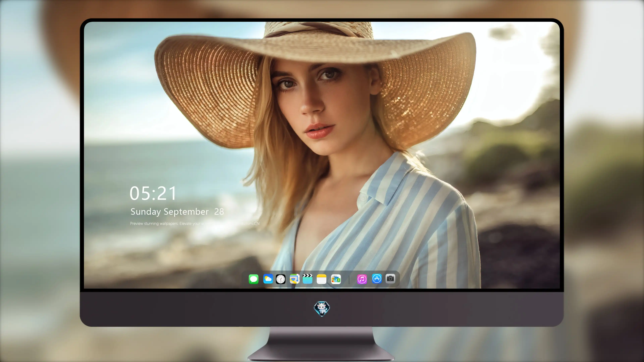Open the blue App Store icon
Image resolution: width=644 pixels, height=362 pixels.
tap(377, 279)
